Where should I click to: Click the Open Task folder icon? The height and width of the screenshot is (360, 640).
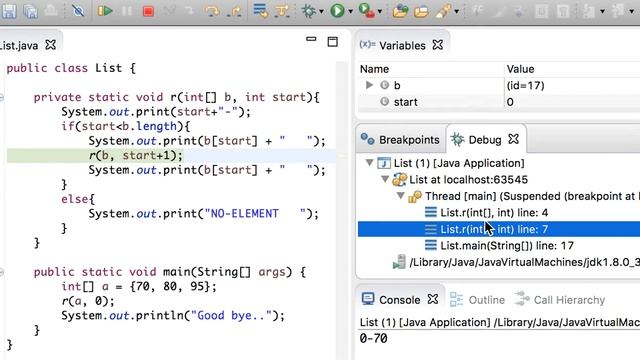[421, 11]
